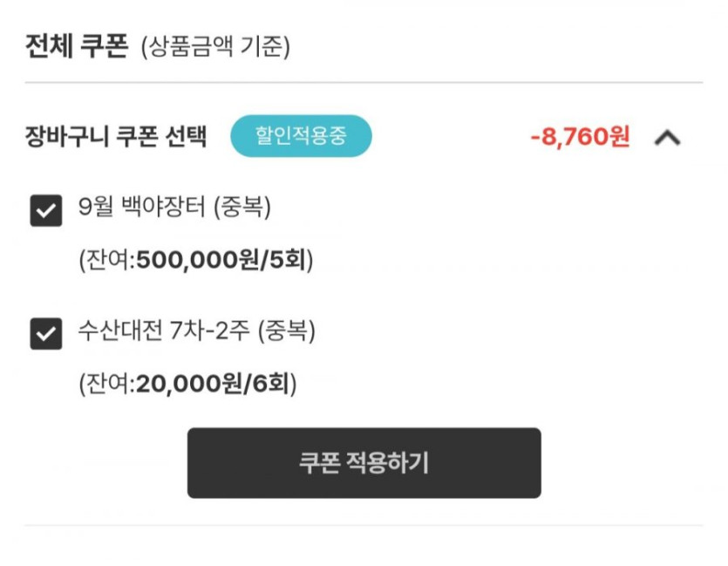Click the 전체 쿠폰 section title

(x=78, y=44)
